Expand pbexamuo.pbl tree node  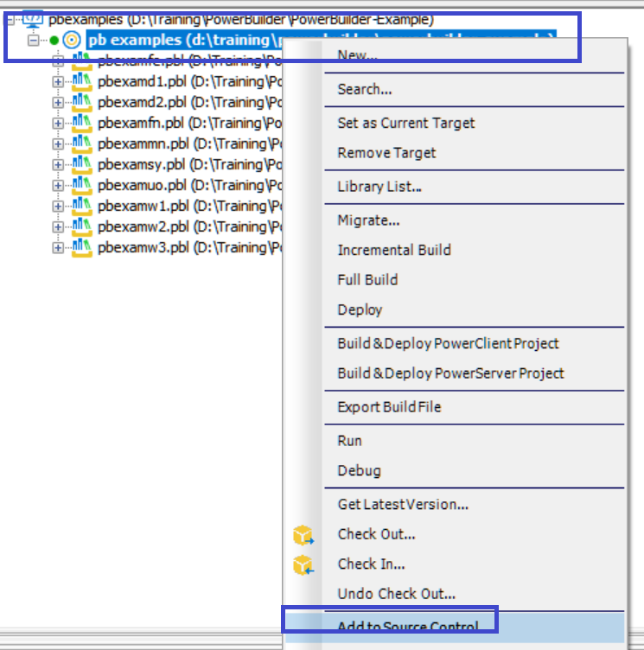(58, 185)
